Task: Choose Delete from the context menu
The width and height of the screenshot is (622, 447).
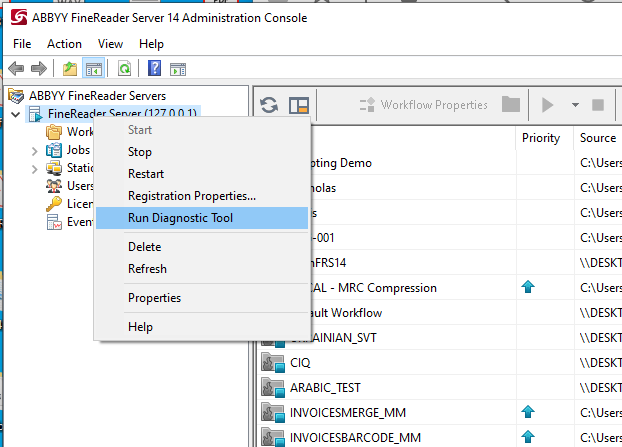Action: (202, 247)
